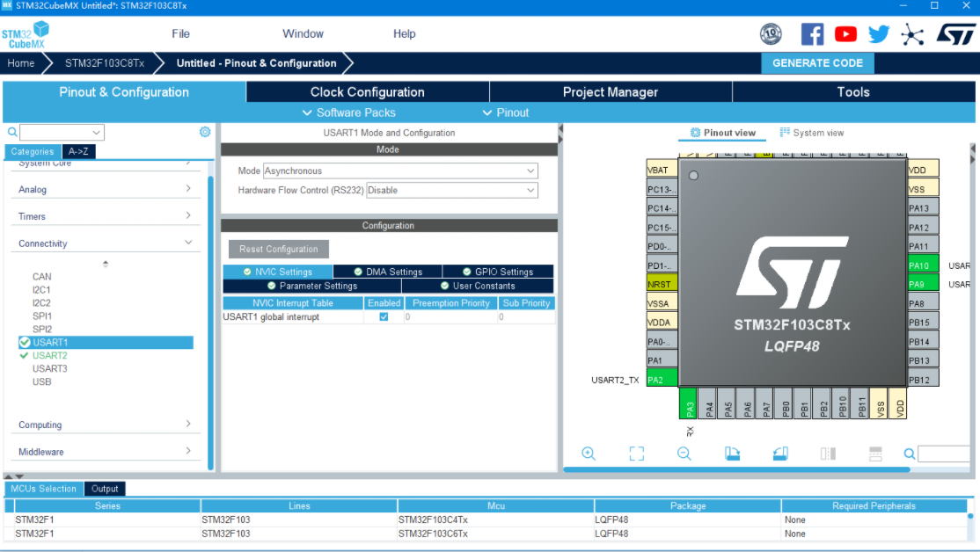The width and height of the screenshot is (980, 552).
Task: Open the category search combo box
Action: click(x=62, y=133)
